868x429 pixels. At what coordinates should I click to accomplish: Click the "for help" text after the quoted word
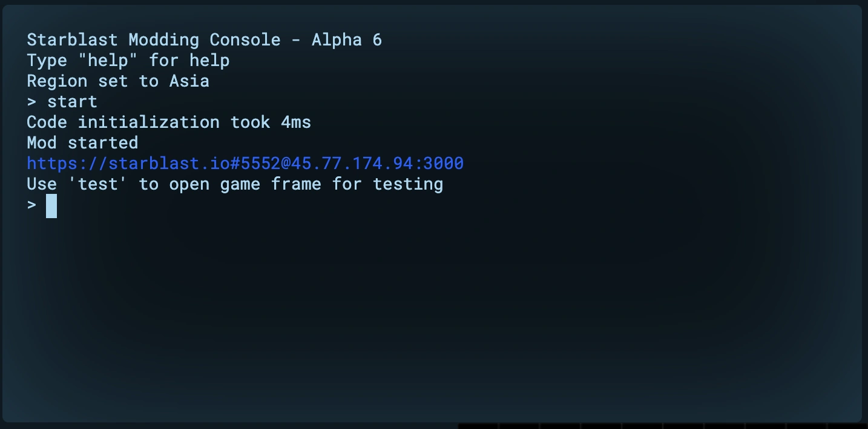189,61
